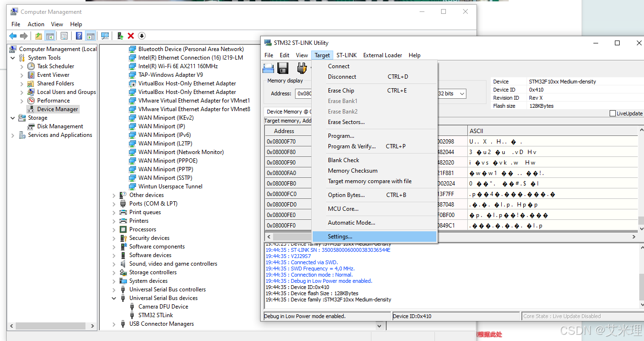This screenshot has width=644, height=341.
Task: Enable the LiveUpdate checkbox
Action: click(613, 114)
